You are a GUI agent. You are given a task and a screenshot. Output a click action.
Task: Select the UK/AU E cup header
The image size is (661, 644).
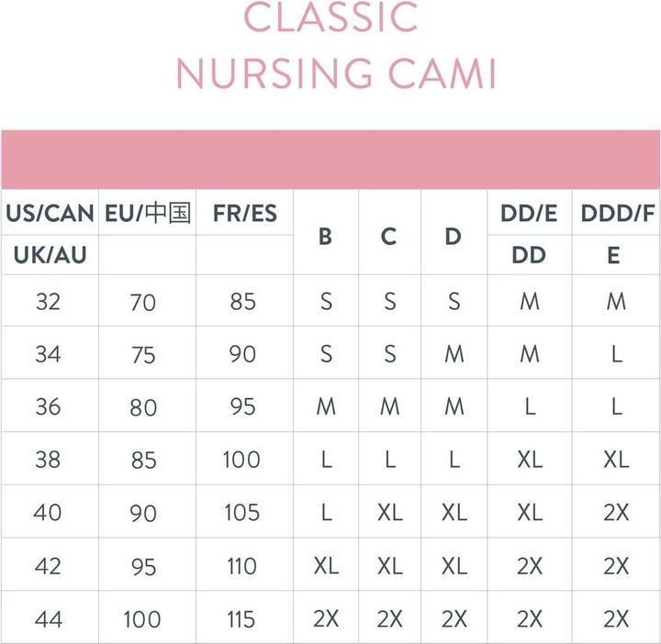(x=613, y=255)
